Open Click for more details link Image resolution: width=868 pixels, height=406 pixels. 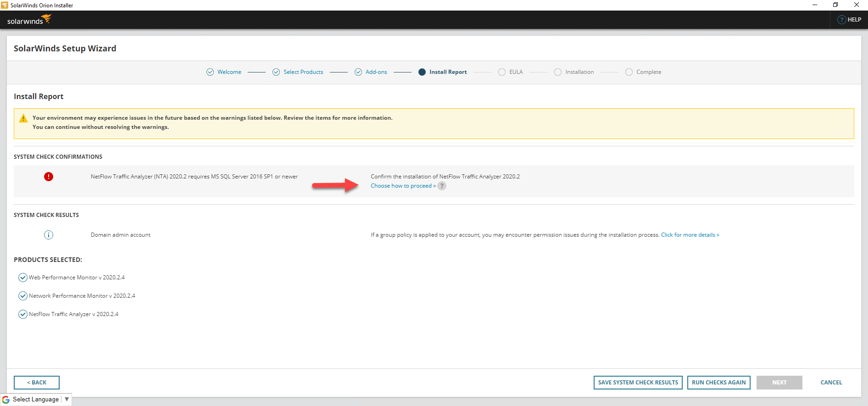click(690, 235)
